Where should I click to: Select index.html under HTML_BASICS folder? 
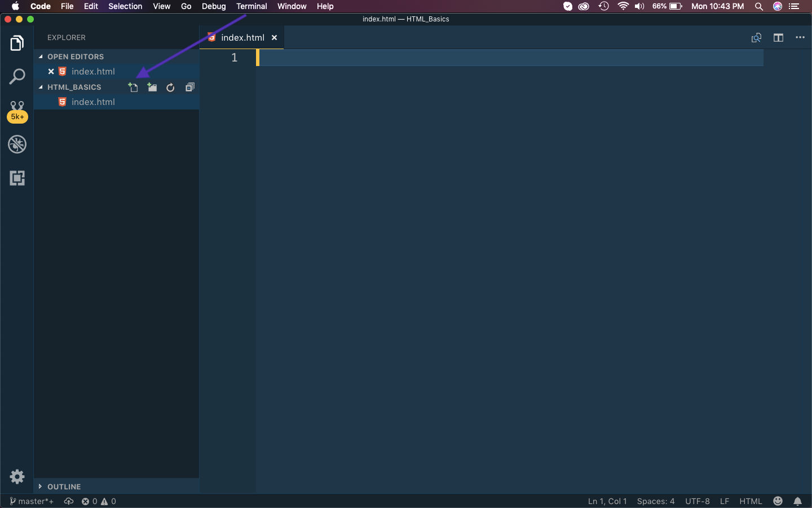(116, 102)
